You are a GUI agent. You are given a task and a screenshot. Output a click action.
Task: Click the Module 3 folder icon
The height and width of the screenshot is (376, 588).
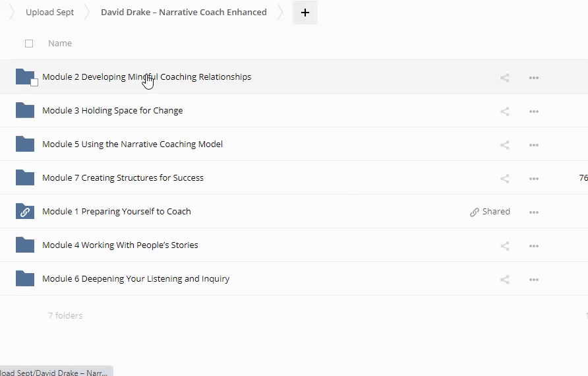pyautogui.click(x=24, y=111)
